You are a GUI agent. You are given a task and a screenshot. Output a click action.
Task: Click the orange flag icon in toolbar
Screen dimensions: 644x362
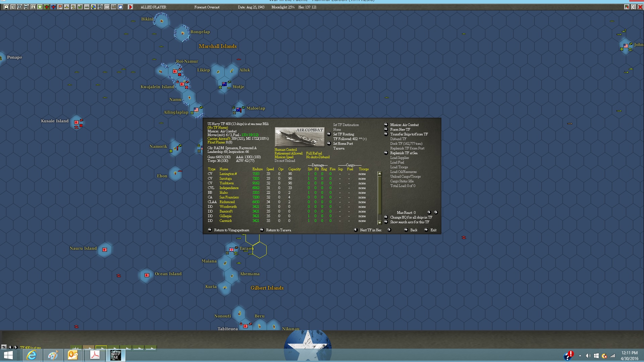[60, 7]
